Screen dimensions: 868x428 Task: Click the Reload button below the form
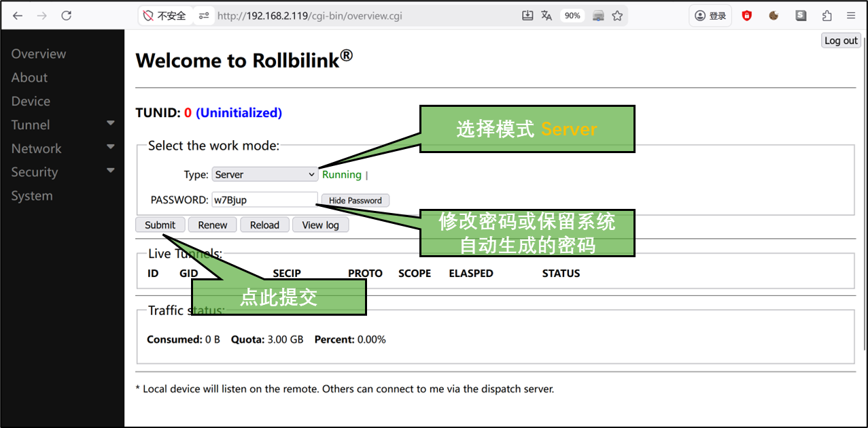pos(264,225)
